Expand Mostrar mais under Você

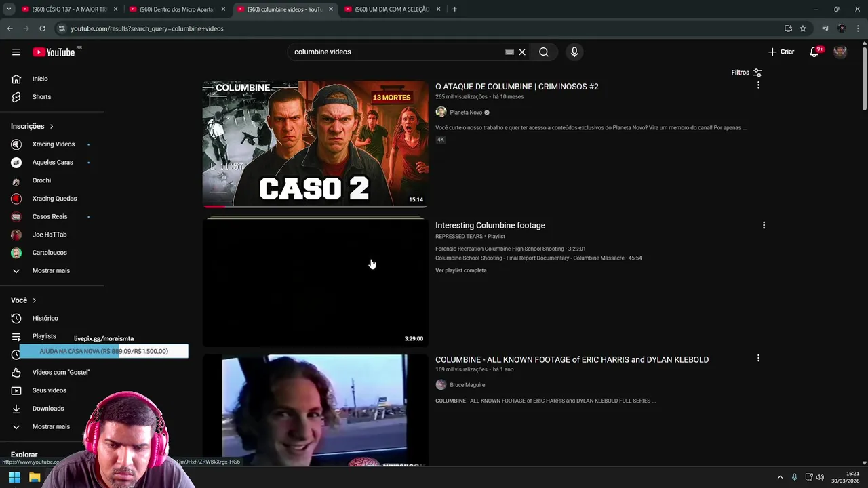point(52,427)
